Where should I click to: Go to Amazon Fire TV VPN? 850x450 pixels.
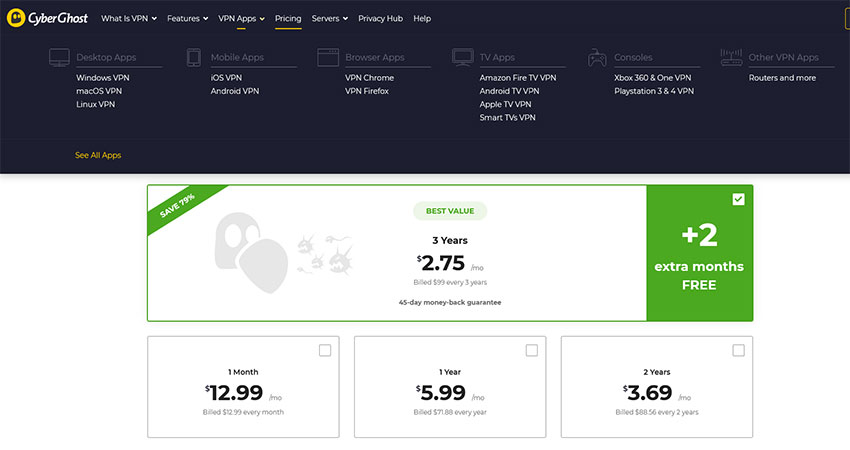point(518,78)
